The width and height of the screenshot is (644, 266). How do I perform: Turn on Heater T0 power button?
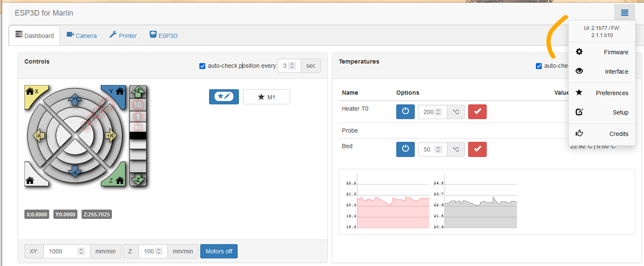click(405, 112)
